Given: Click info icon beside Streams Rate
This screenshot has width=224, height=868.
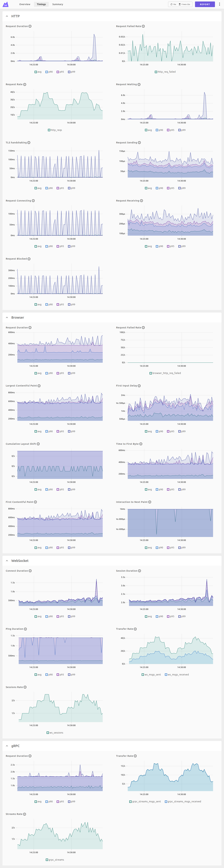Looking at the screenshot, I should (x=25, y=814).
